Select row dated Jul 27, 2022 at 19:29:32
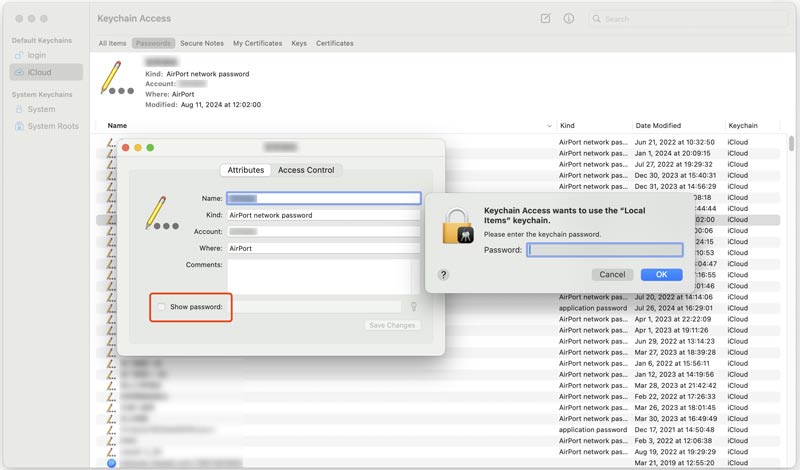The height and width of the screenshot is (470, 800). coord(438,164)
